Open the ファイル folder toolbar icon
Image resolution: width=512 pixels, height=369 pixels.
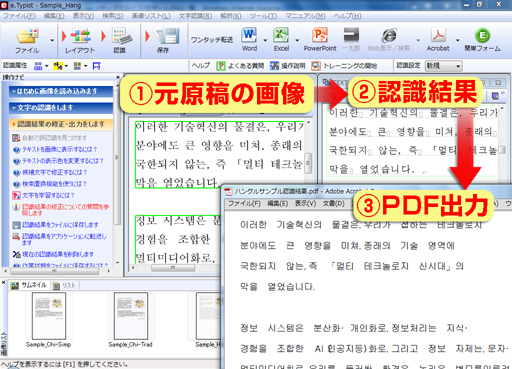(27, 36)
